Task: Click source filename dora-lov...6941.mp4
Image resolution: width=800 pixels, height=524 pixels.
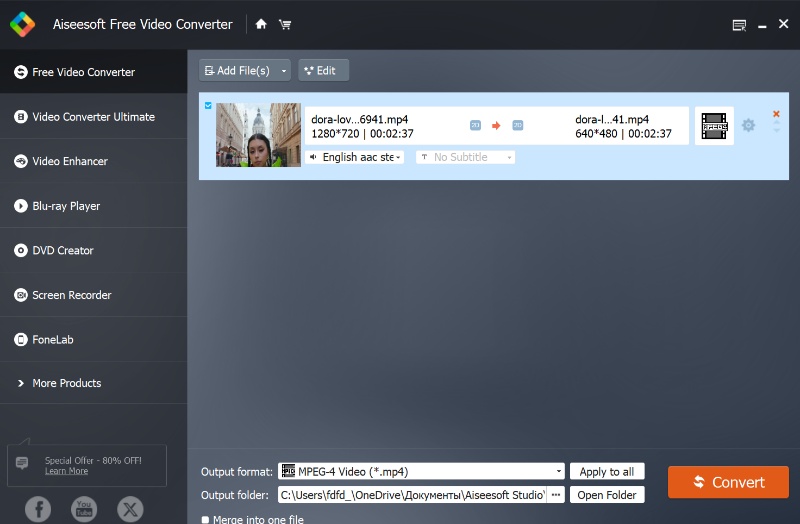Action: tap(360, 119)
